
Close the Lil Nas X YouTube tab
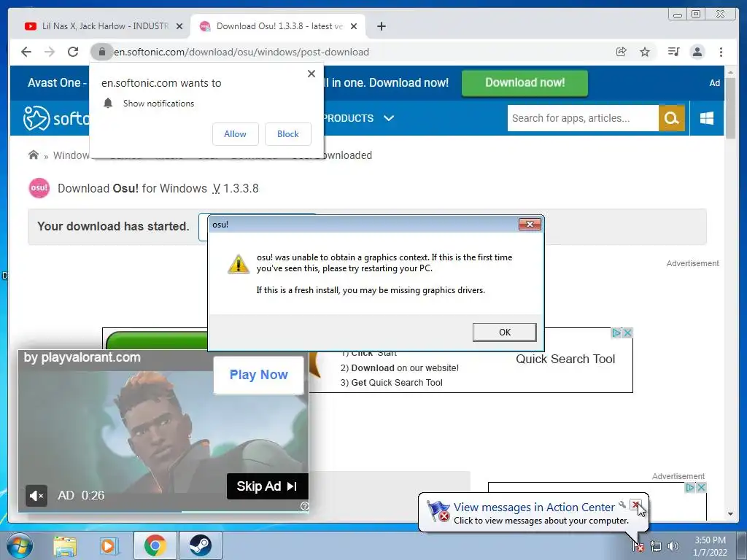pyautogui.click(x=179, y=26)
